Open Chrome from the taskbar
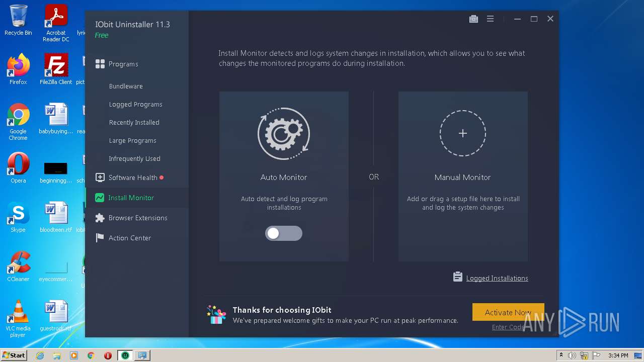The width and height of the screenshot is (644, 362). point(91,355)
